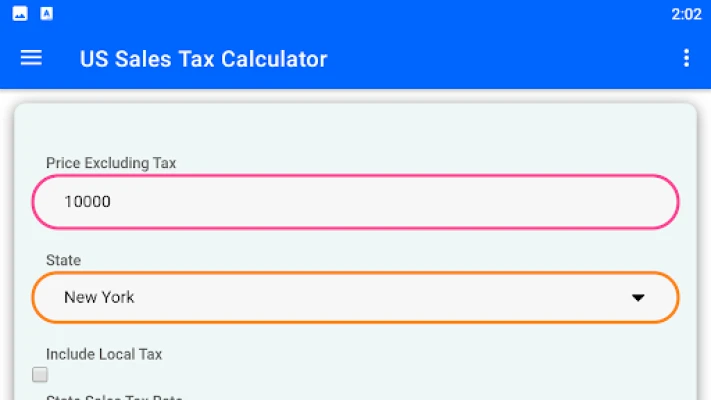Expand the State dropdown arrow
The width and height of the screenshot is (711, 400).
pos(638,298)
